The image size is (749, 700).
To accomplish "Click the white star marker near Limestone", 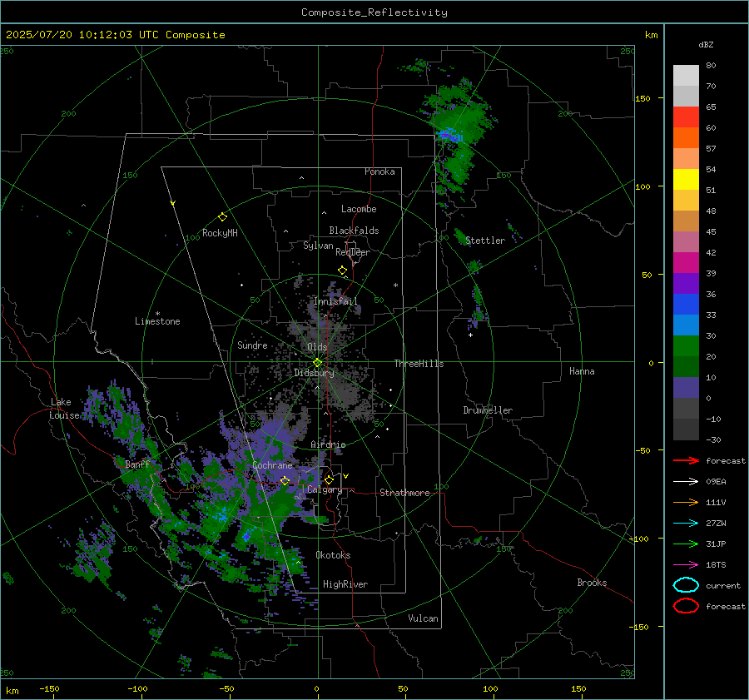I will coord(157,314).
